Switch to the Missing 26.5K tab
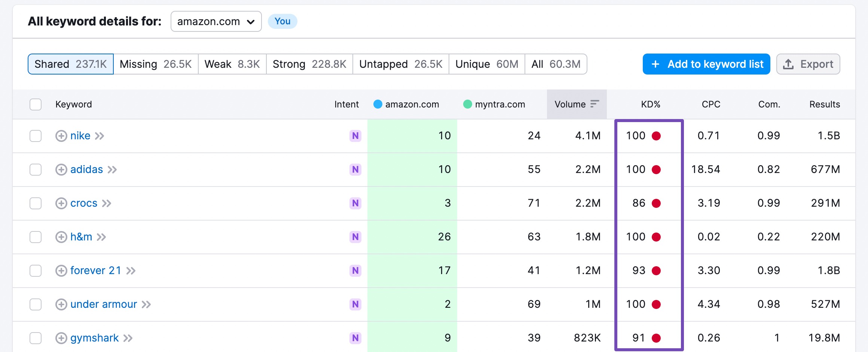This screenshot has height=352, width=868. pyautogui.click(x=156, y=64)
